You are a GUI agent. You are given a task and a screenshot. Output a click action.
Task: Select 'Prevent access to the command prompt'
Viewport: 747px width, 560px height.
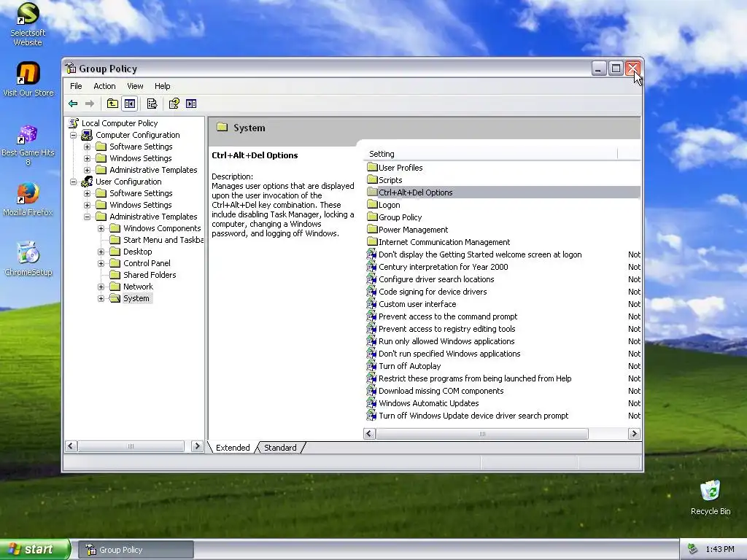tap(448, 316)
